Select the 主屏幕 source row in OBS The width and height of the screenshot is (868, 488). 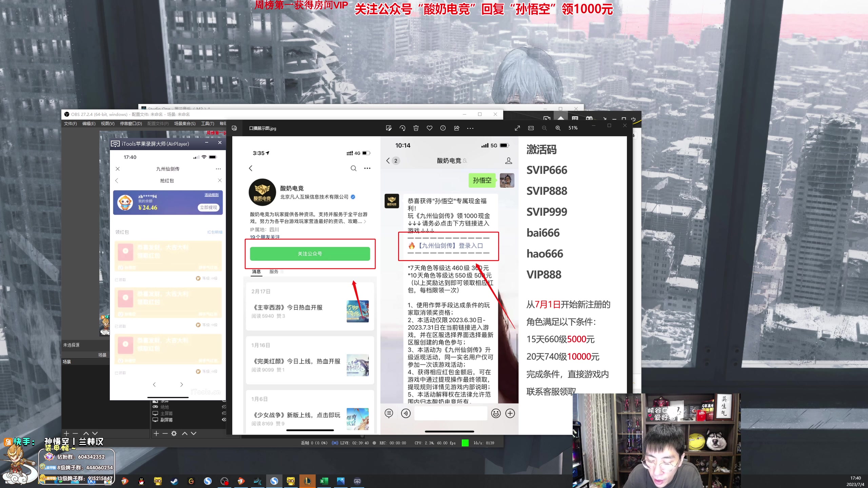click(x=189, y=413)
